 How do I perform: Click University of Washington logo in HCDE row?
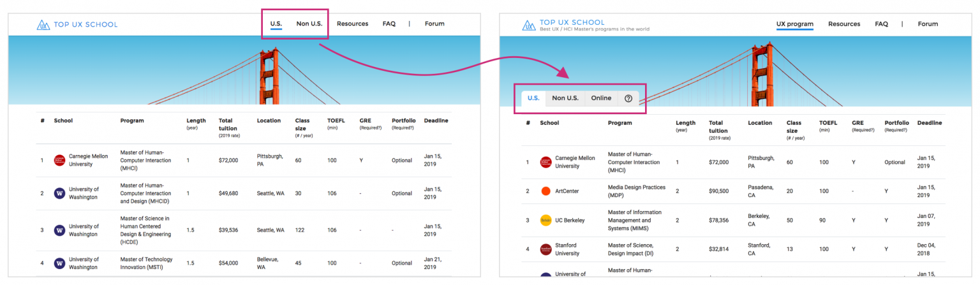tap(59, 230)
